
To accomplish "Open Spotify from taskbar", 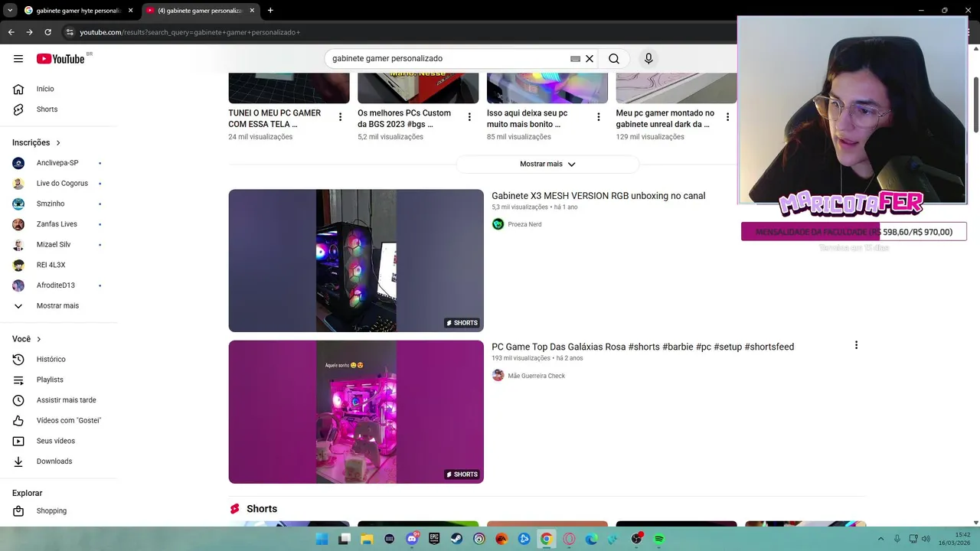I will [x=659, y=539].
